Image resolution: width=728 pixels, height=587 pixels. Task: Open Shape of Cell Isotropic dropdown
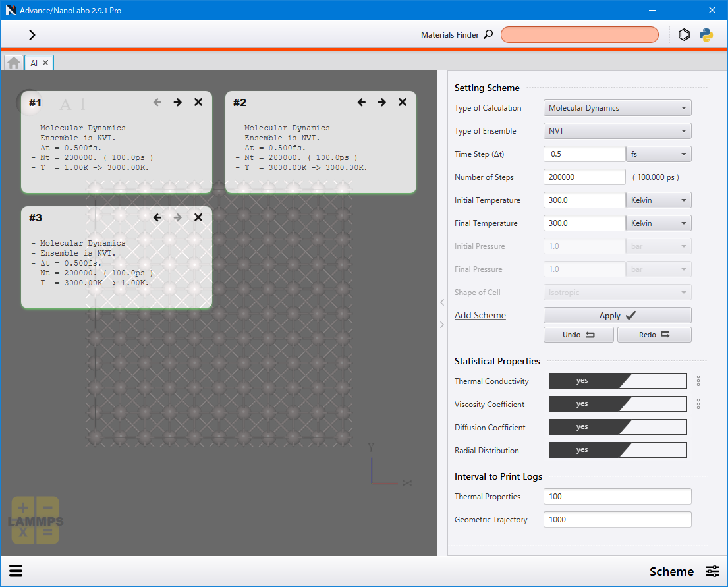(617, 292)
